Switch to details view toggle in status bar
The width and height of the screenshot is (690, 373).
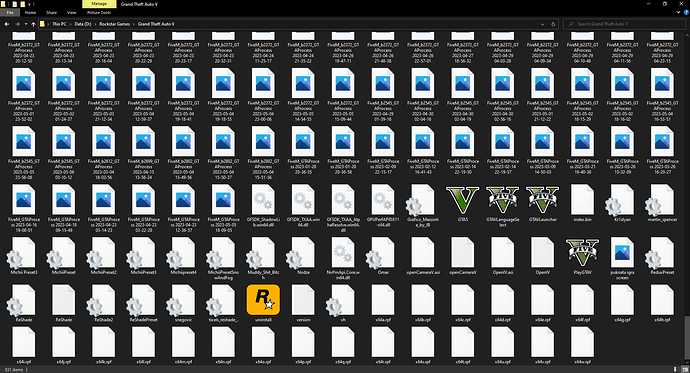coord(675,369)
